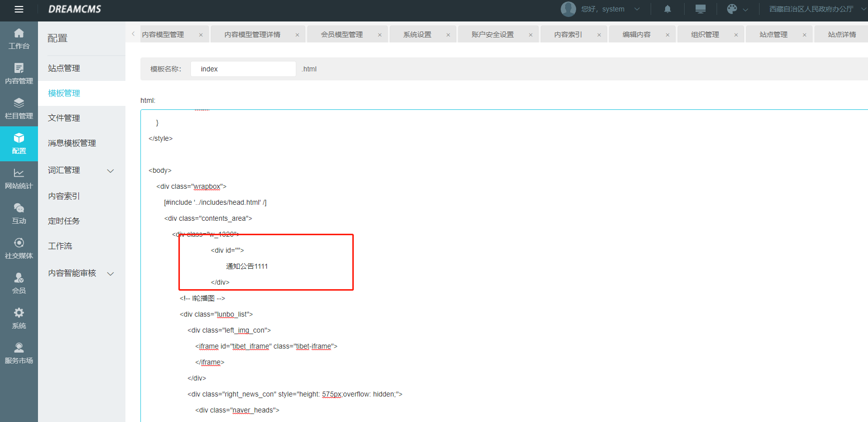Click the <body> line in the editor
Image resolution: width=868 pixels, height=422 pixels.
click(160, 170)
